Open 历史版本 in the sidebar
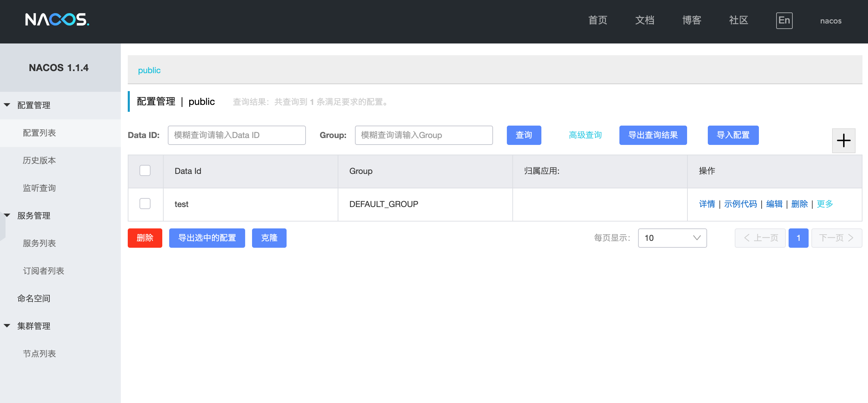Viewport: 868px width, 403px height. coord(39,160)
